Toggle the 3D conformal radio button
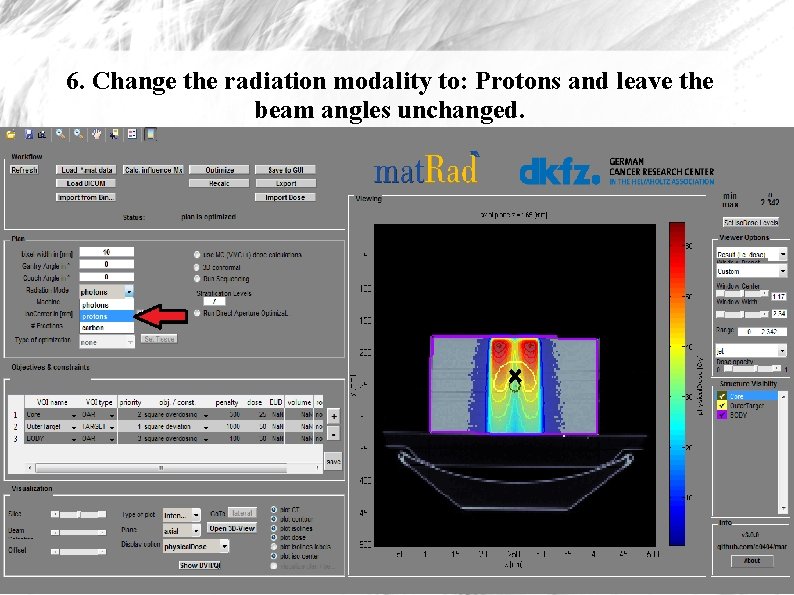 pyautogui.click(x=197, y=267)
